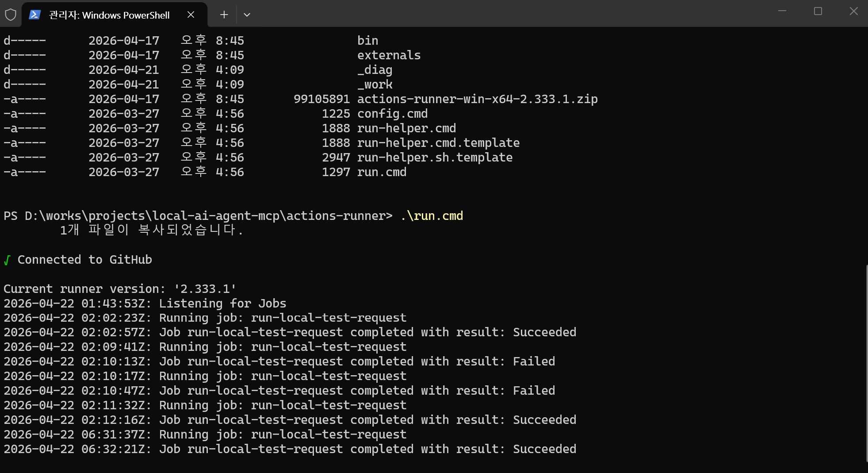Click the Listening for Jobs log line
868x473 pixels.
click(222, 304)
